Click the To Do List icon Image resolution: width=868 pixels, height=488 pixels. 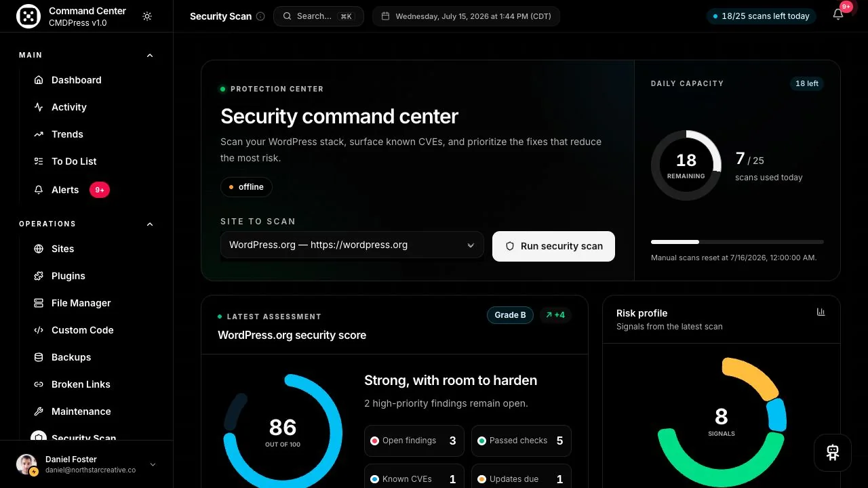click(39, 161)
